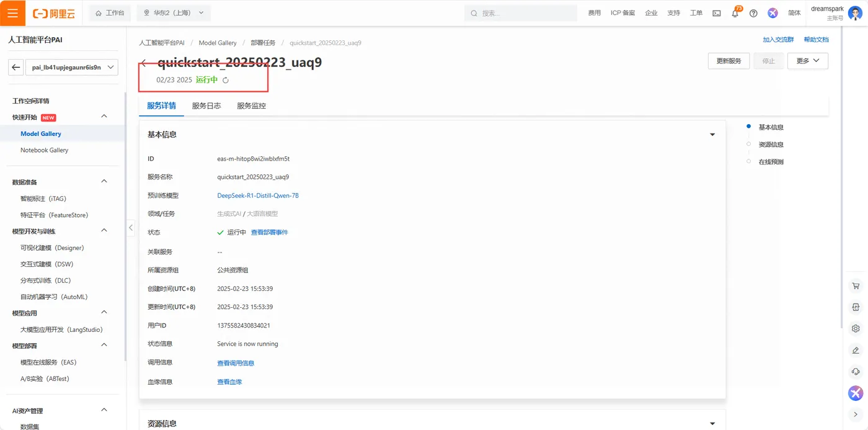The image size is (868, 430).
Task: Click the back arrow beside the workspace selector
Action: pyautogui.click(x=16, y=67)
